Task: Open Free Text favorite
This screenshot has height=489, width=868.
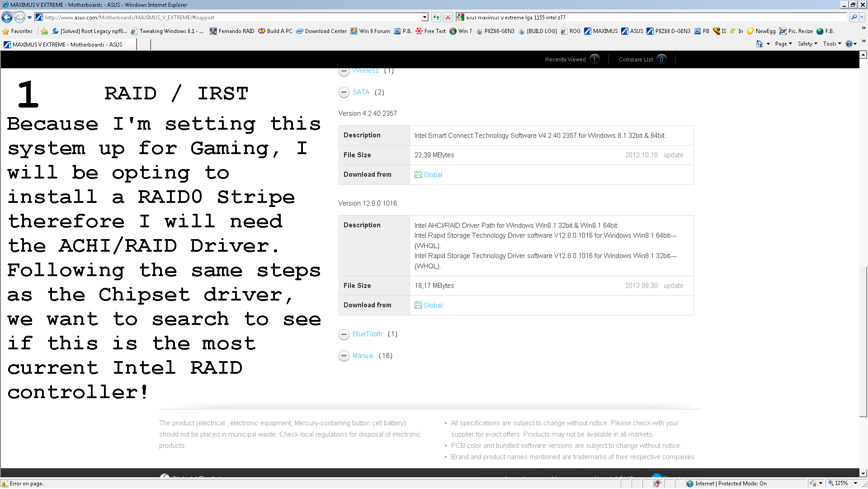Action: click(x=430, y=31)
